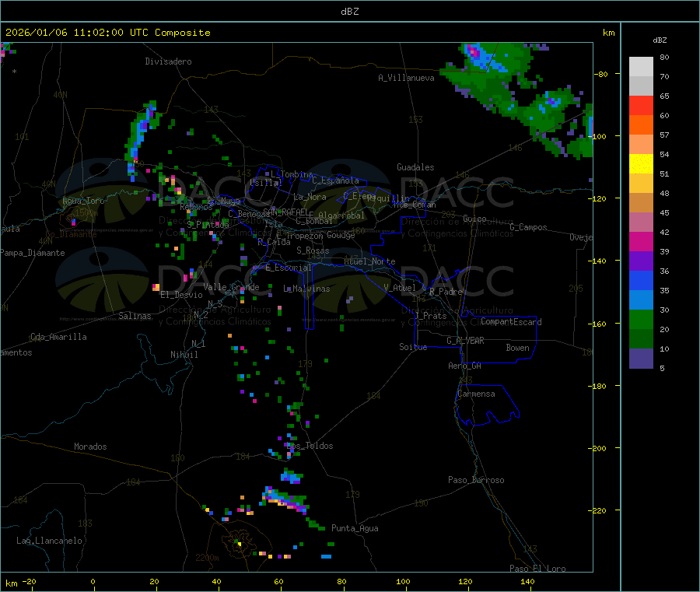700x592 pixels.
Task: Select the magenta 39 dBZ legend swatch
Action: coord(641,241)
